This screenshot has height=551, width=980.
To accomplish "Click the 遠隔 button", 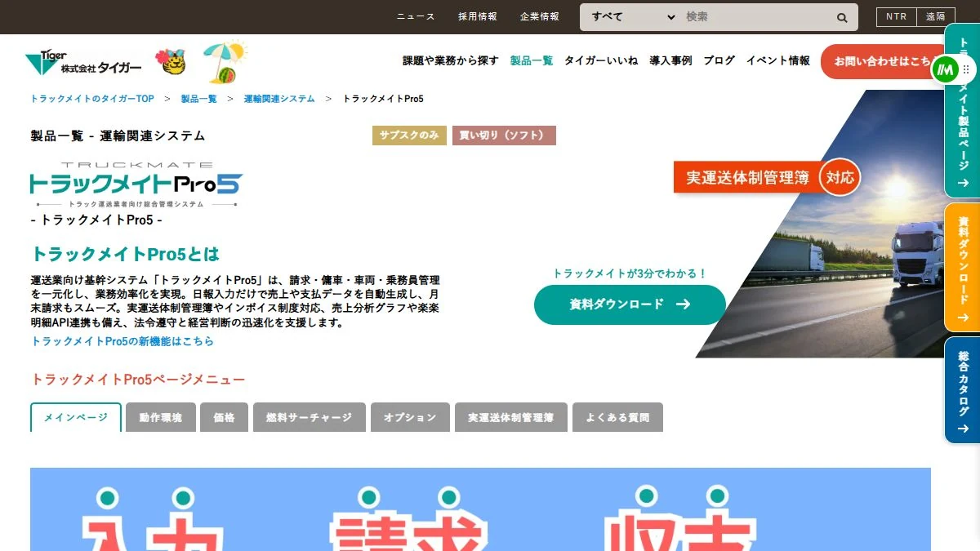I will [935, 16].
